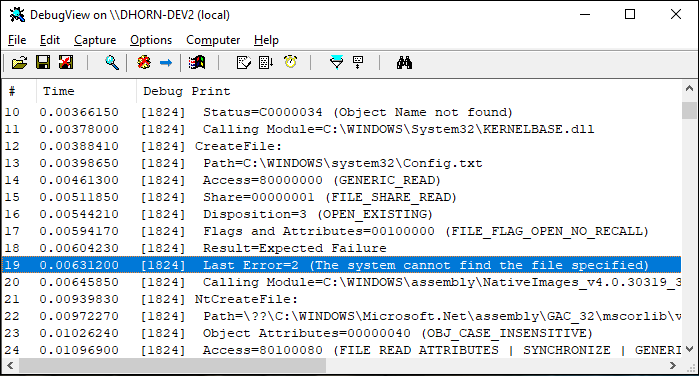Click vertical scrollbar up arrow
Viewport: 699px width, 376px height.
tap(689, 88)
